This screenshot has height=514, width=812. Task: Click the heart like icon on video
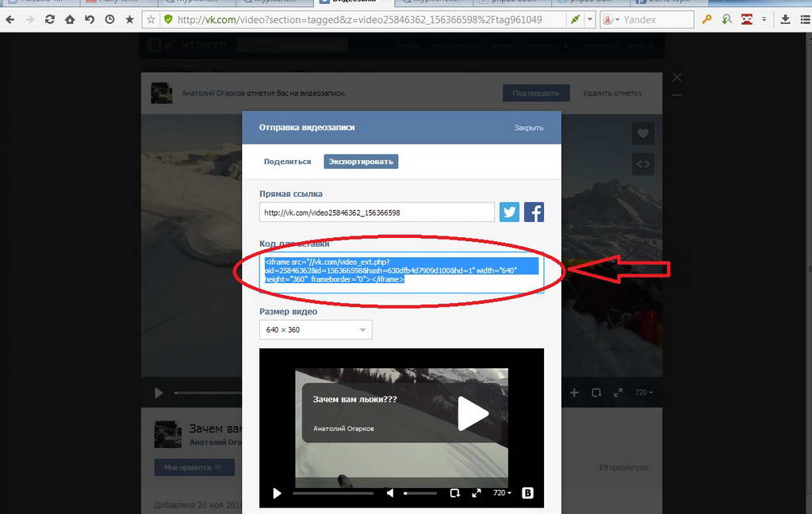click(642, 133)
